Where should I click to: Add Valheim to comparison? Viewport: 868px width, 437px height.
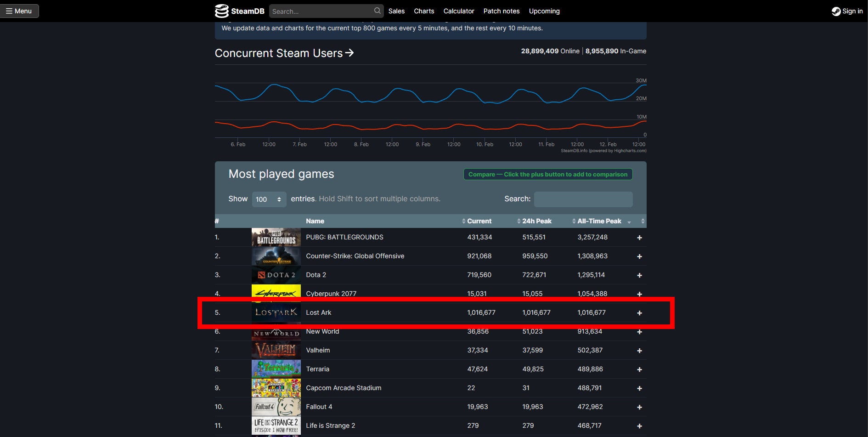(x=639, y=351)
